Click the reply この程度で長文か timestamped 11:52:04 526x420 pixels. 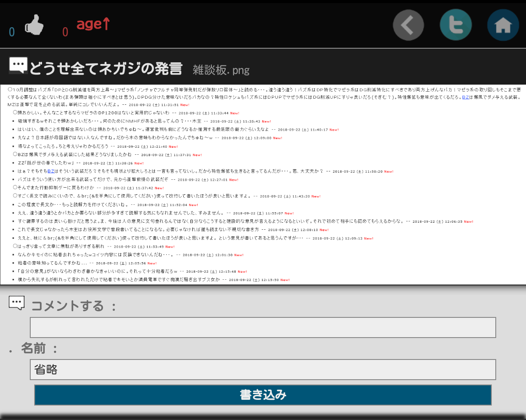click(x=109, y=204)
